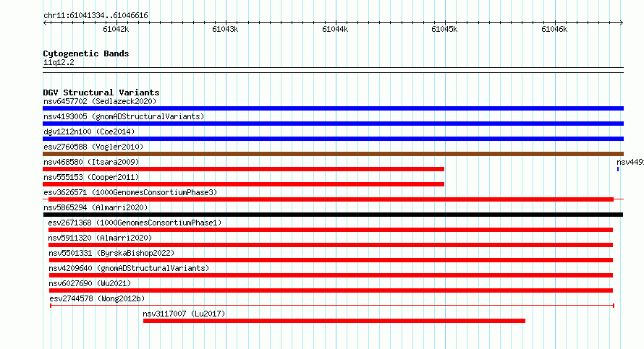Open the nsv468580 (Itsara2009) label
Image resolution: width=644 pixels, height=349 pixels.
pos(91,162)
